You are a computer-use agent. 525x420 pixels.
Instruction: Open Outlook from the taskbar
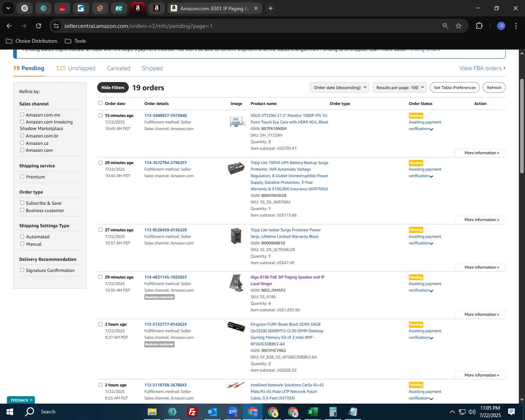click(x=212, y=412)
